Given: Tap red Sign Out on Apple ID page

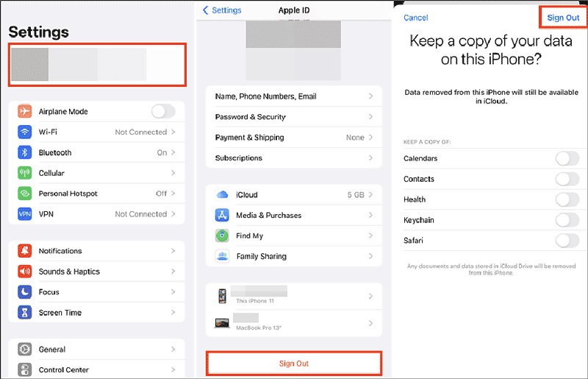Looking at the screenshot, I should click(293, 364).
